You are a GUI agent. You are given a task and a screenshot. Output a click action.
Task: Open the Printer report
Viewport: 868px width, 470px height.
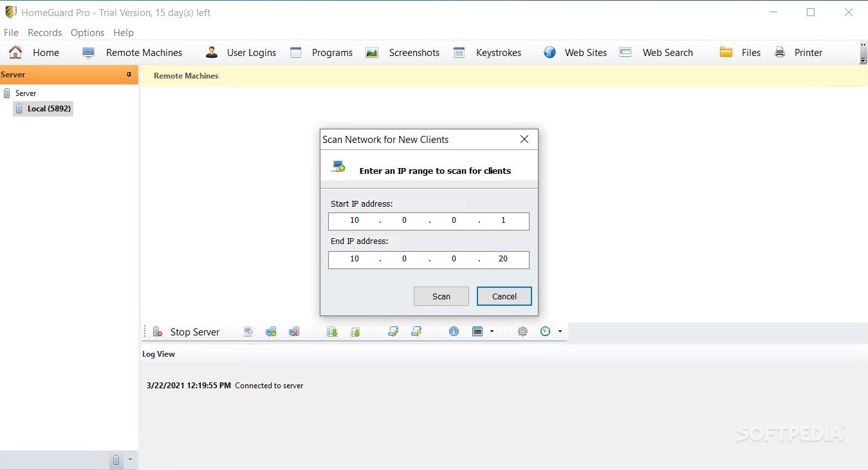[x=799, y=53]
